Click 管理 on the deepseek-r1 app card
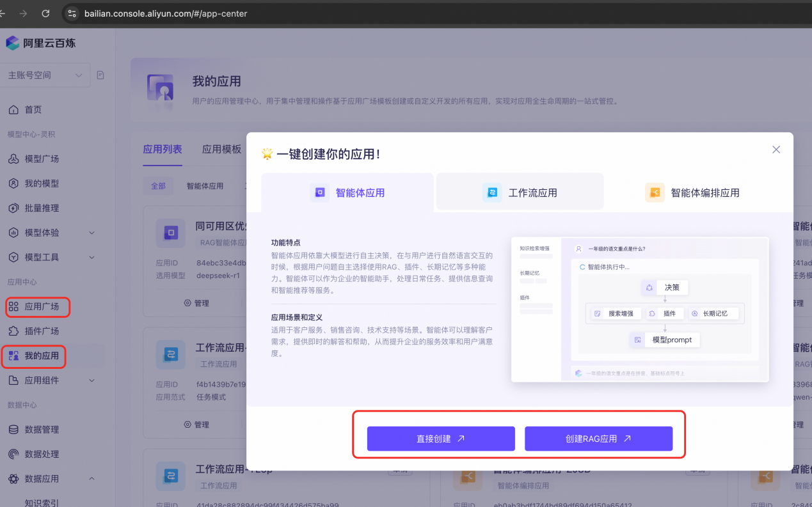Image resolution: width=812 pixels, height=507 pixels. (196, 303)
